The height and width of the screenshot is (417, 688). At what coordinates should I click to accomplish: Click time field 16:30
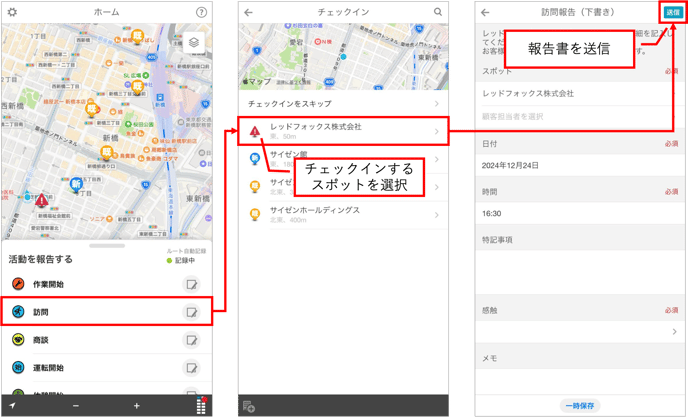(579, 214)
